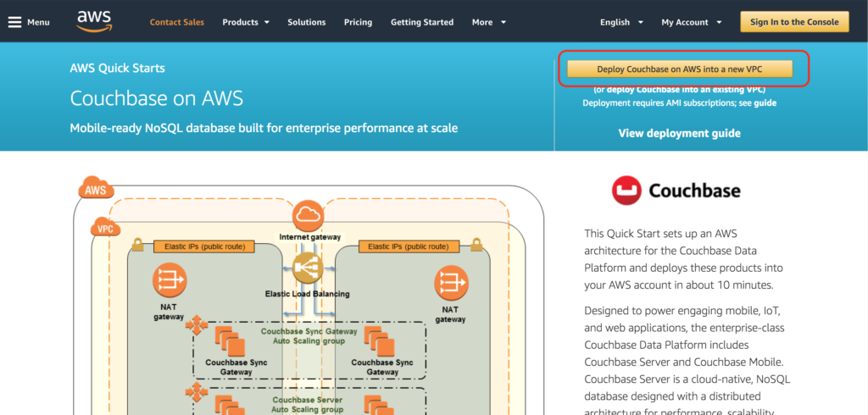Click the Sync Gateway auto scaling arrows icon
Viewport: 868px width, 415px height.
(197, 325)
